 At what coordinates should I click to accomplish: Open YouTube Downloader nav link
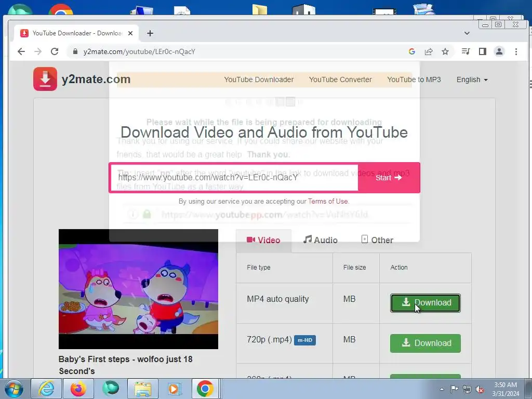(259, 79)
